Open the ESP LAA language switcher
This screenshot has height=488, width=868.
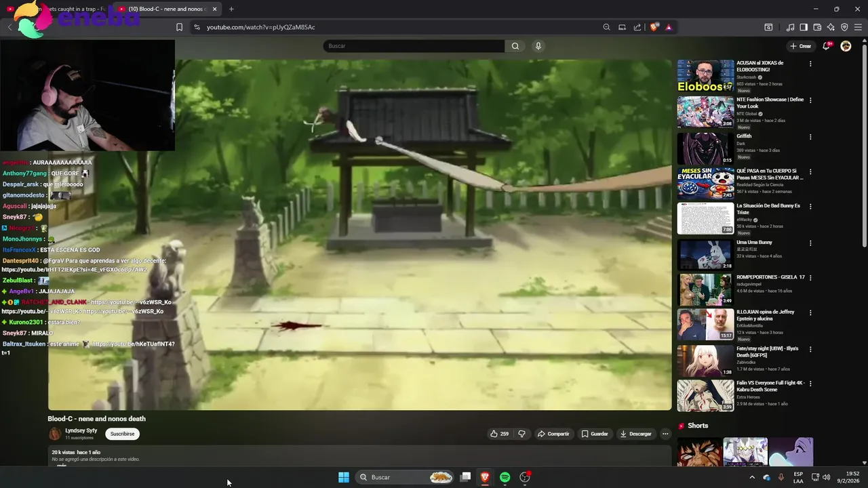(798, 477)
